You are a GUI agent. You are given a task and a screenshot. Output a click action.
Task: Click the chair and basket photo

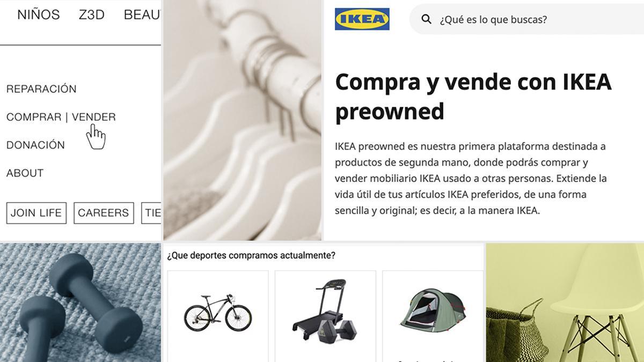pyautogui.click(x=565, y=302)
